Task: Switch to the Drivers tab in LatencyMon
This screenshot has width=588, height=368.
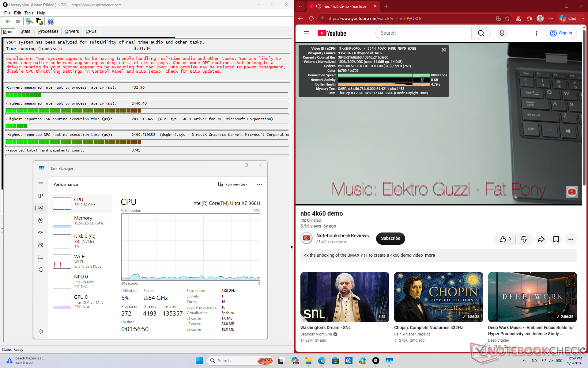Action: (72, 31)
